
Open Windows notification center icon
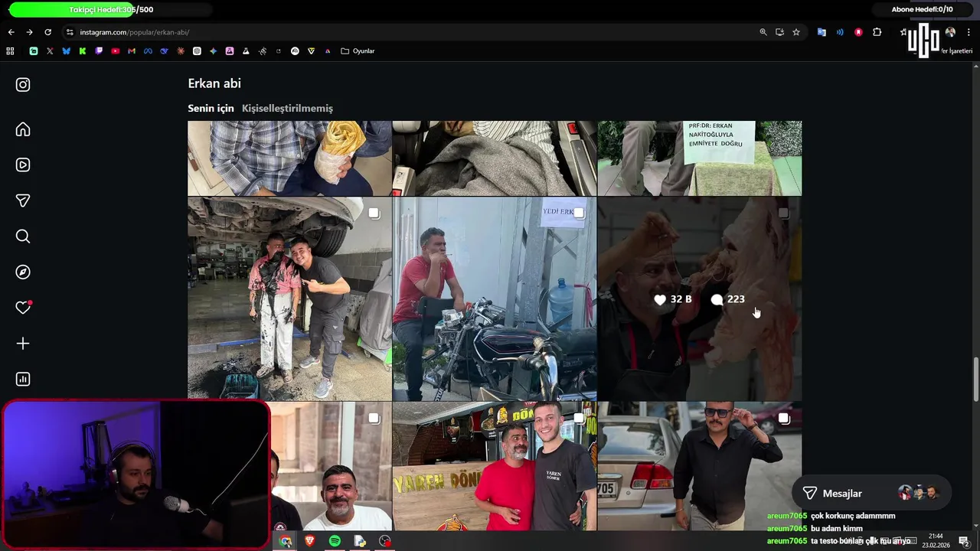[964, 541]
